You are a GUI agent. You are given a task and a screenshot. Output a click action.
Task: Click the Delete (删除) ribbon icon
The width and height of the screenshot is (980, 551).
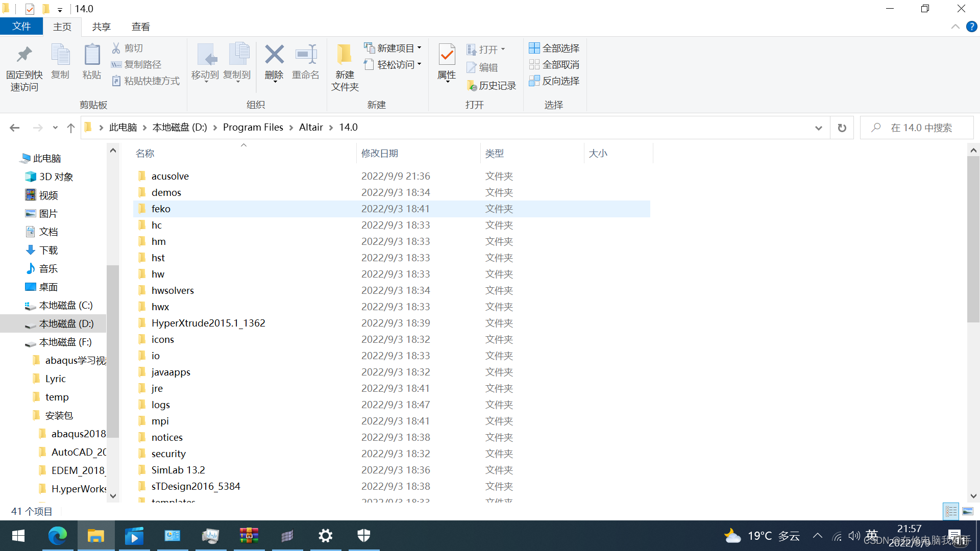tap(274, 55)
